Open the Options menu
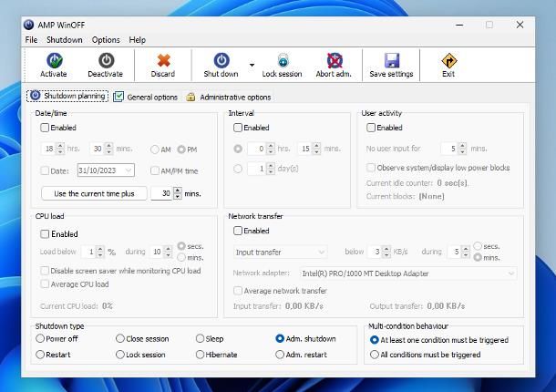 (106, 40)
